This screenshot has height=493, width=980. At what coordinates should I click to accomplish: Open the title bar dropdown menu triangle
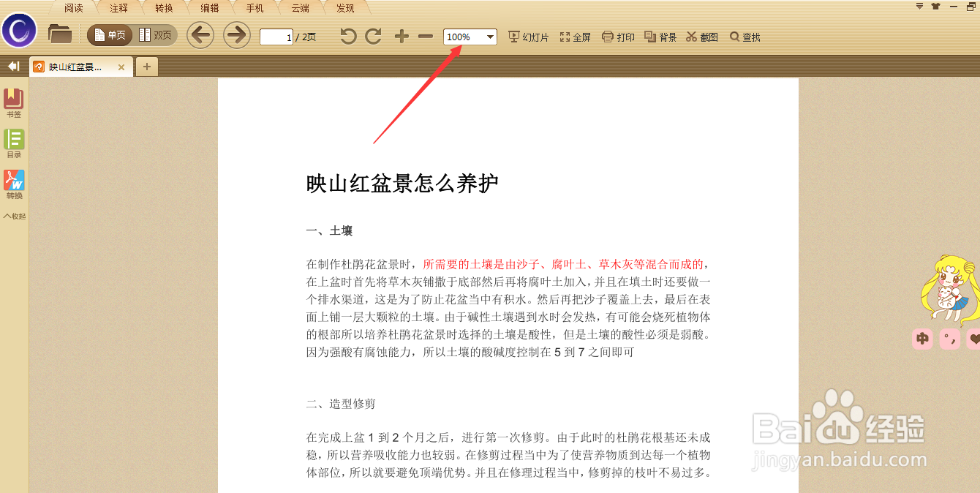(920, 7)
